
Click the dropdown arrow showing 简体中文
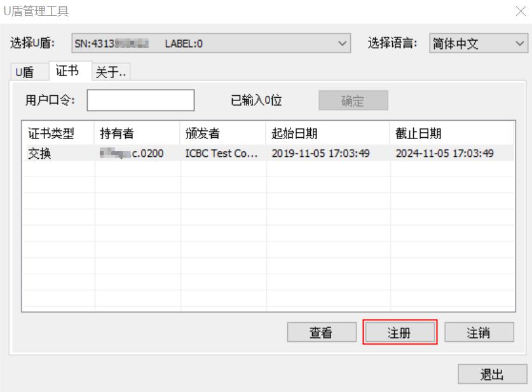coord(518,43)
